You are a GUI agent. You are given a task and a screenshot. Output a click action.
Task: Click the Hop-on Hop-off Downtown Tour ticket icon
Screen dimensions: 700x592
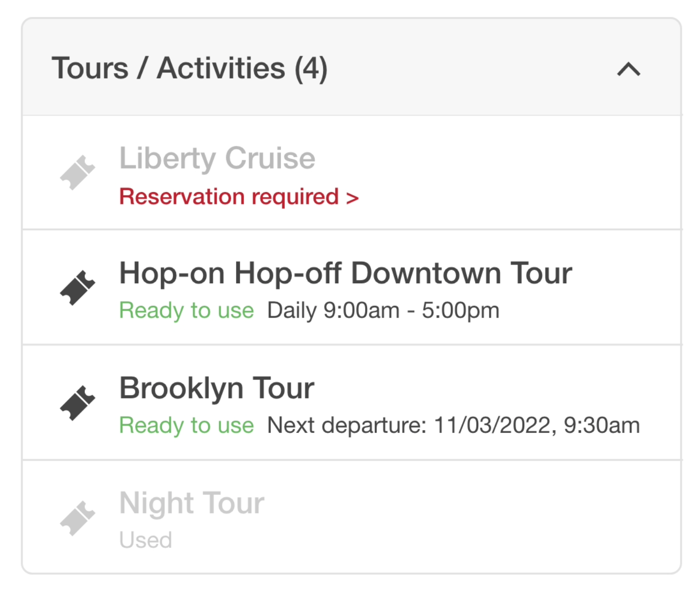coord(77,288)
